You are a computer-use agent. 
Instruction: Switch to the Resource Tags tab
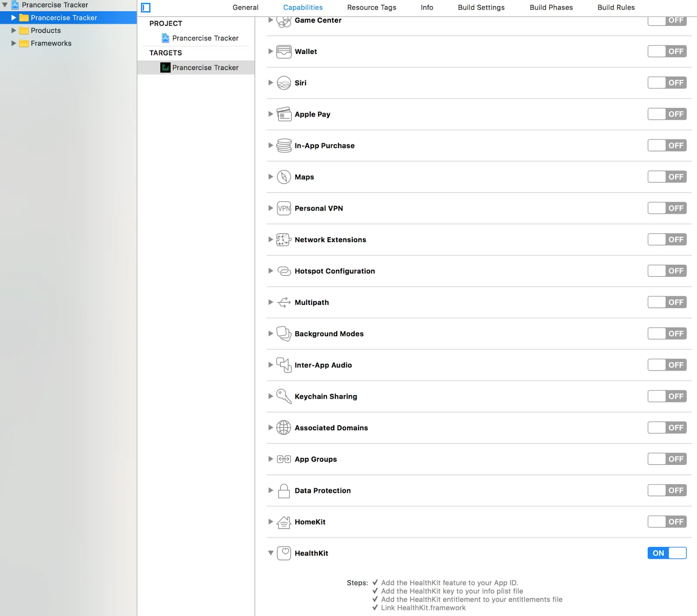(x=372, y=7)
